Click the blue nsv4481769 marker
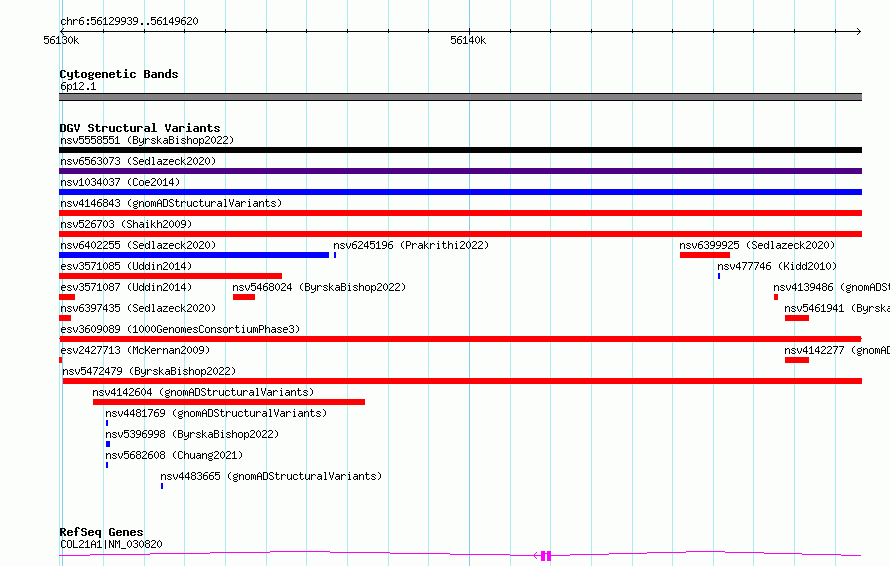This screenshot has width=890, height=566. (107, 423)
